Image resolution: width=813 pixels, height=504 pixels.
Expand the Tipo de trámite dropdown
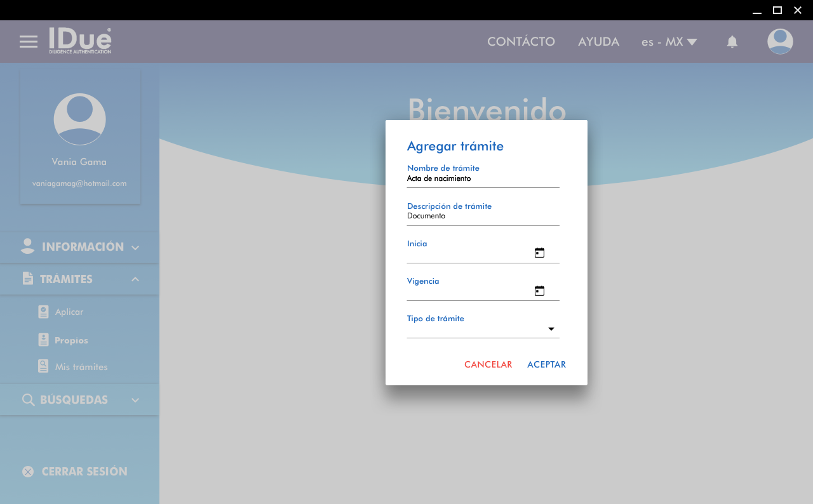(551, 329)
